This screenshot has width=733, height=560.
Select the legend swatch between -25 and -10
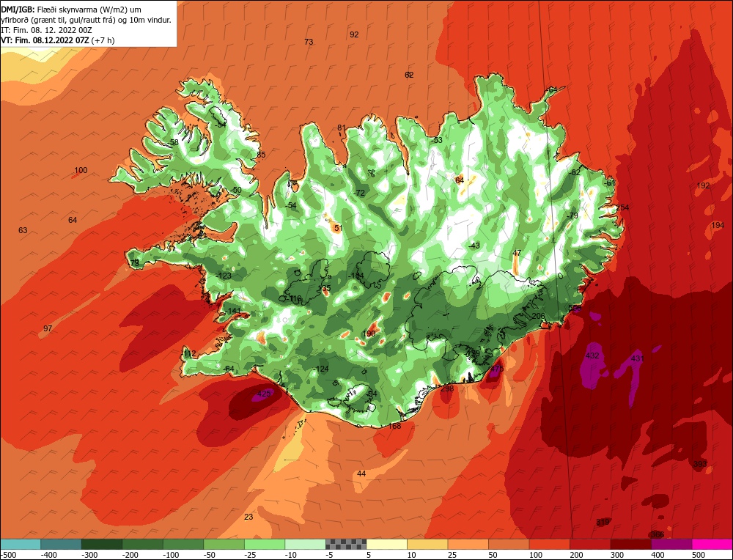tap(265, 544)
